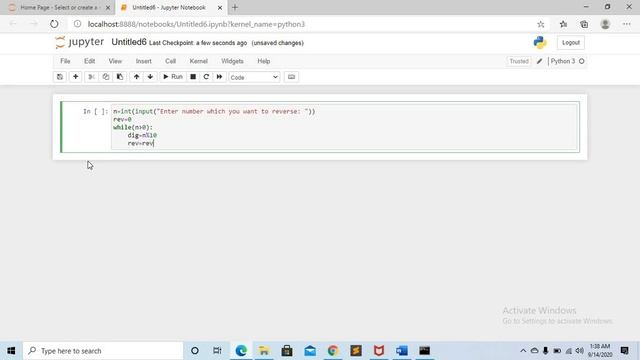The image size is (640, 360).
Task: Paste cells below icon
Action: coord(120,77)
